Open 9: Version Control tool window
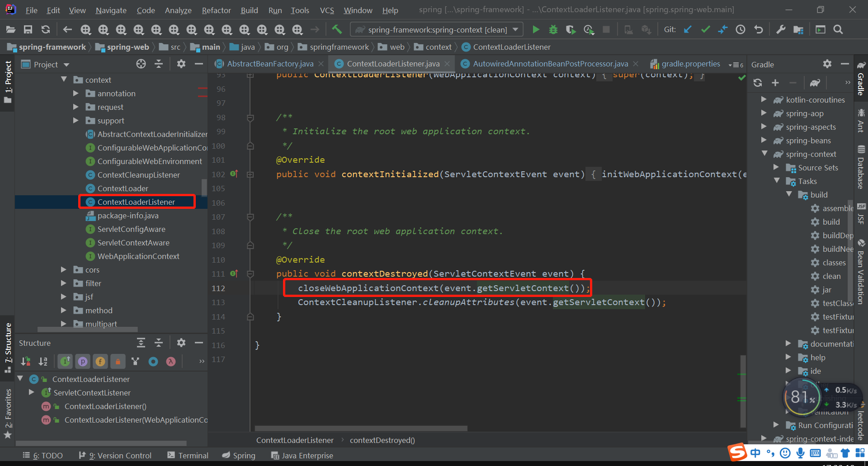Viewport: 868px width, 466px height. point(115,455)
